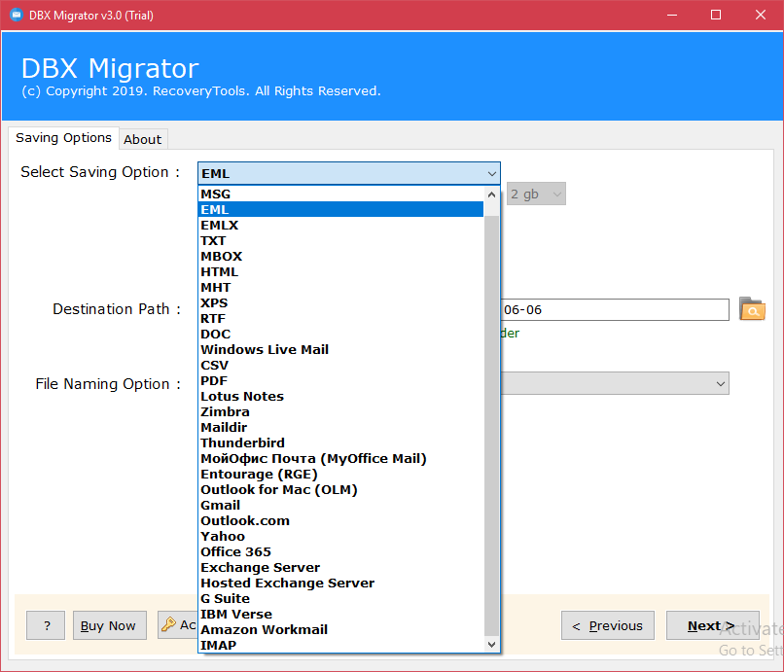Maximize the DBX Migrator window
This screenshot has width=784, height=672.
[716, 15]
